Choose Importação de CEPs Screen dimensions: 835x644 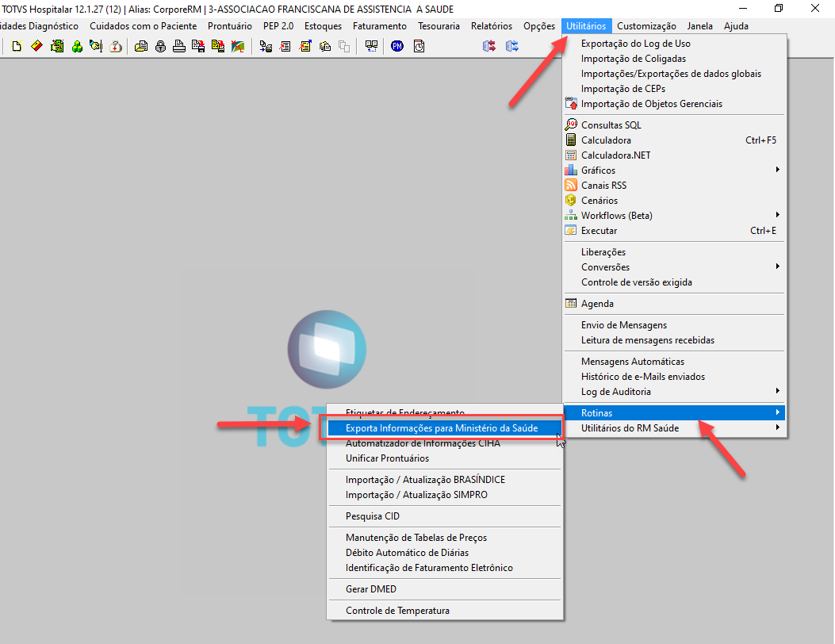(674, 88)
